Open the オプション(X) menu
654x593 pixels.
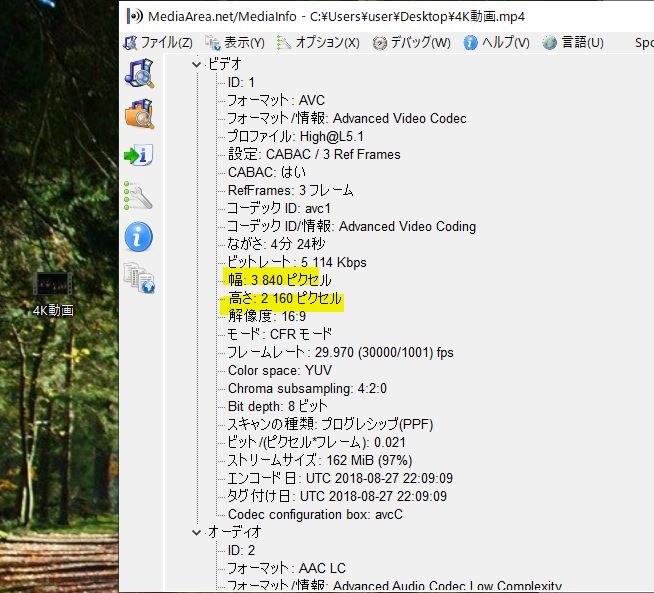pyautogui.click(x=318, y=43)
